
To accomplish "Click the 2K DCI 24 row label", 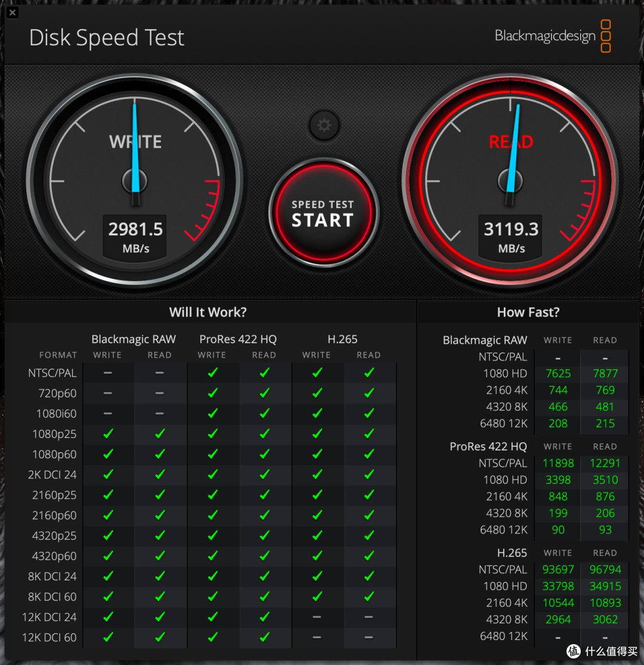I will [52, 475].
